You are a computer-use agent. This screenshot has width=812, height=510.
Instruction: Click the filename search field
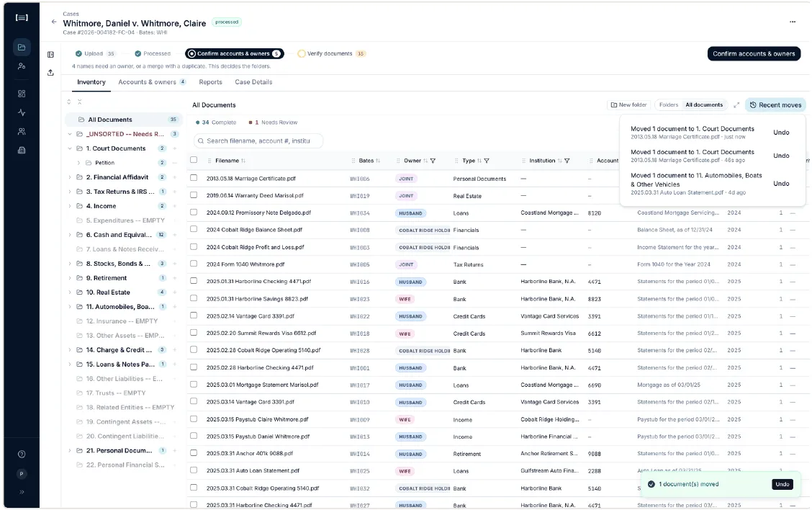[258, 141]
